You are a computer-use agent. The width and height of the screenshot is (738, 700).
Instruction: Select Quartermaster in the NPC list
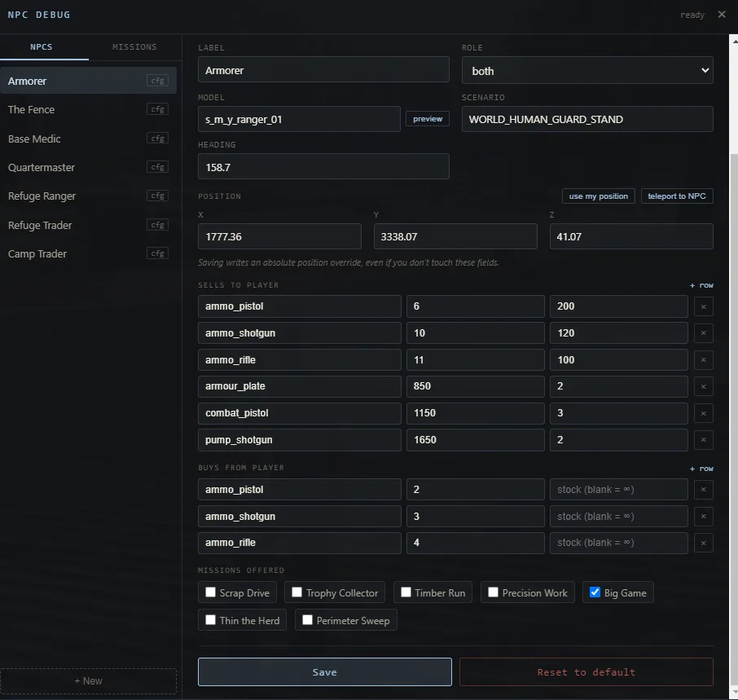(x=88, y=167)
